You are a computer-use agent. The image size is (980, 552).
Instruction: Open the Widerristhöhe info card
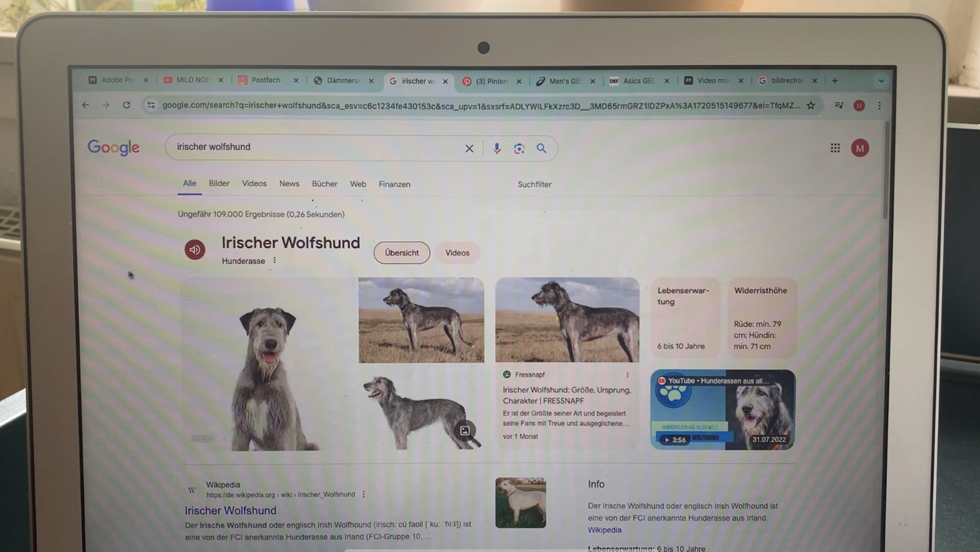pos(762,318)
